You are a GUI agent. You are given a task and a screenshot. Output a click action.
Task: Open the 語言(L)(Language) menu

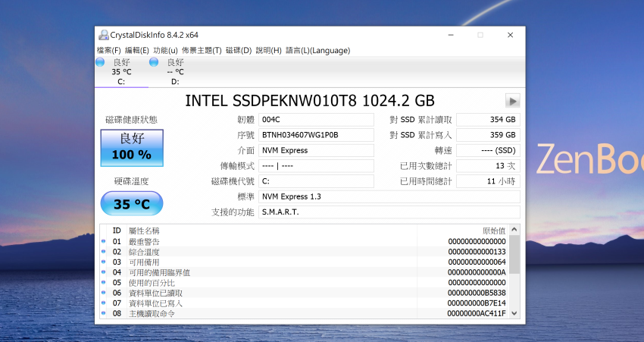click(x=318, y=51)
